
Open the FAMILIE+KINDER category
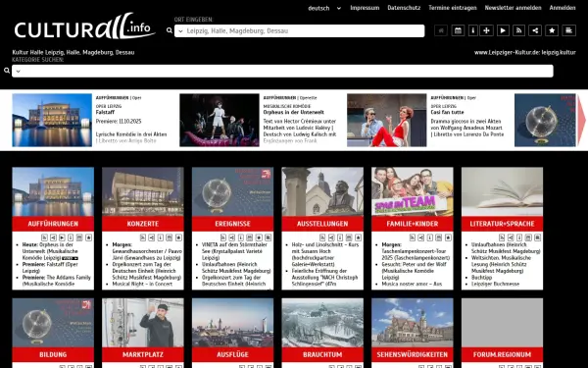[413, 224]
